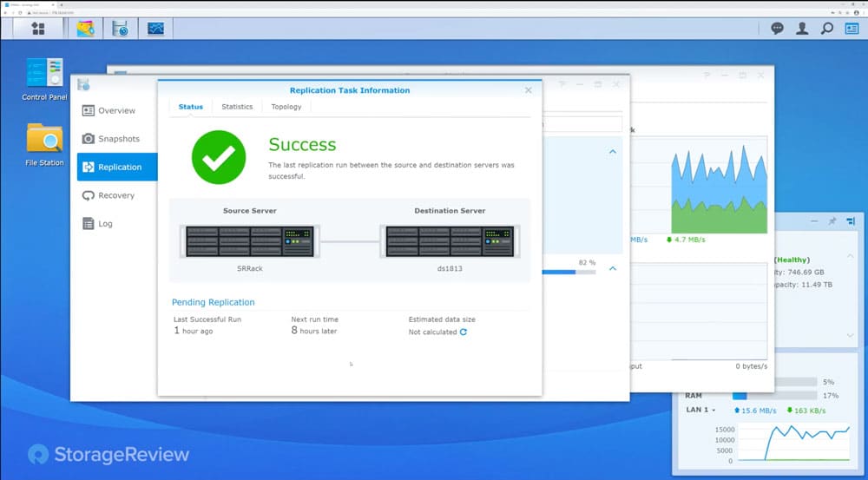The height and width of the screenshot is (480, 868).
Task: Collapse the upper section chevron behind dialog
Action: pos(613,152)
